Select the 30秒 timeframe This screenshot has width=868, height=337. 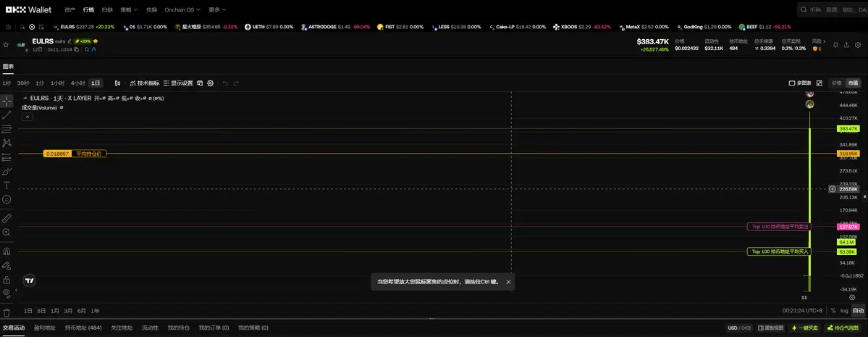pyautogui.click(x=22, y=83)
